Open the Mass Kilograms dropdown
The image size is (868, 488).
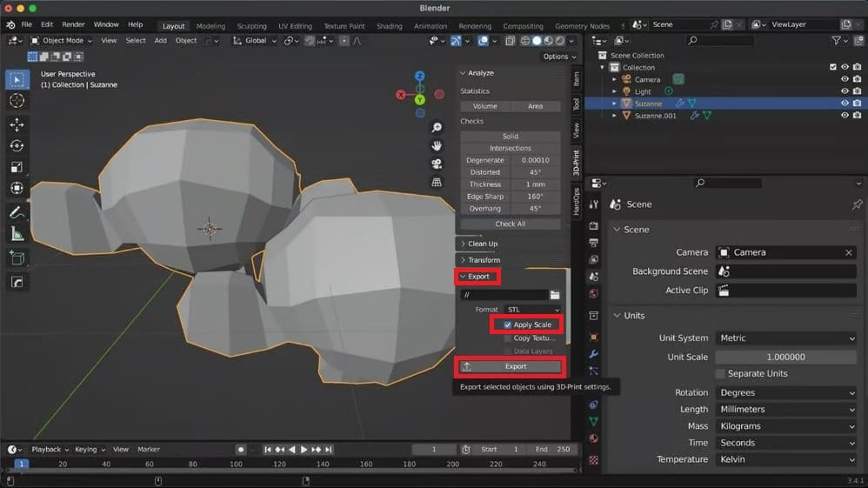coord(786,426)
